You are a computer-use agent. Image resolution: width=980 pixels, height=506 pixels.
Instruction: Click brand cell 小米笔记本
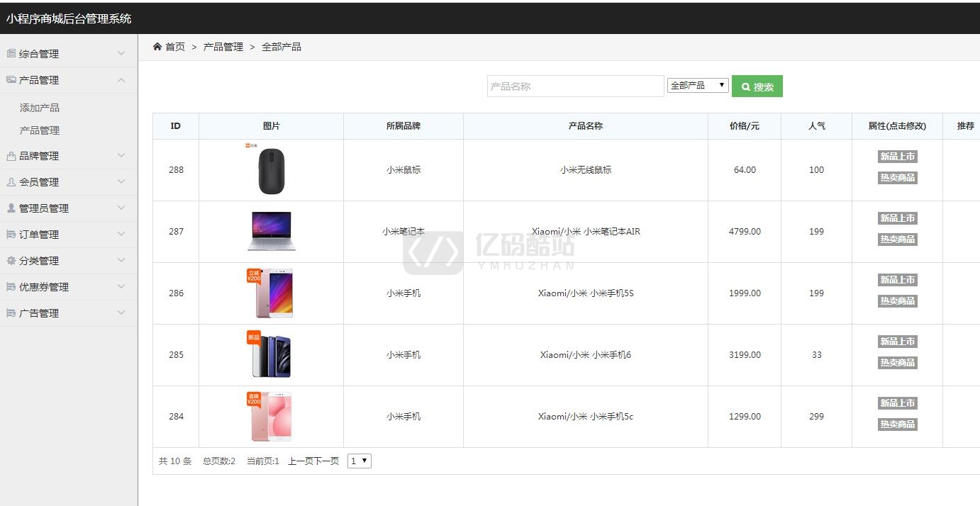[403, 232]
